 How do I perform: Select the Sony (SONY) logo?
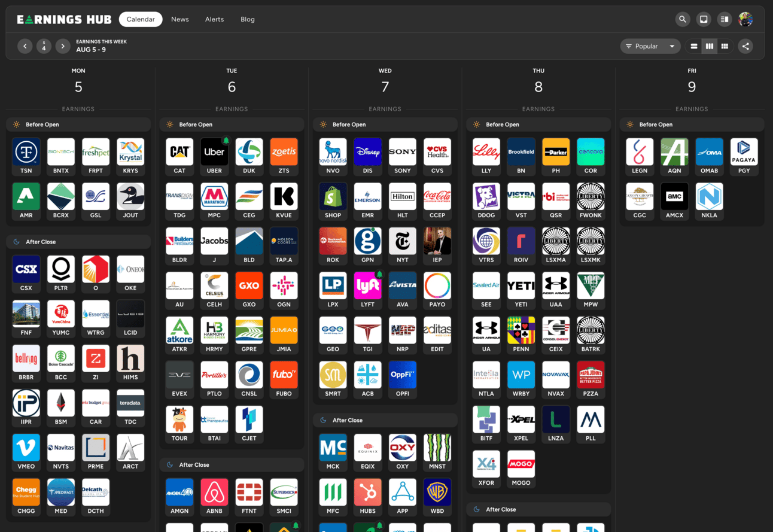tap(403, 152)
